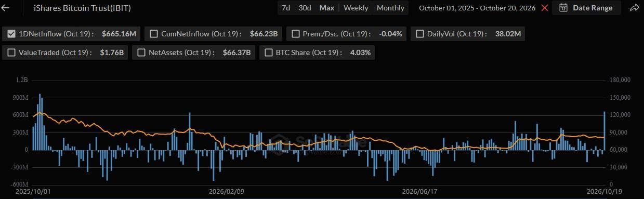Enable the Prem./Dsc. checkbox
This screenshot has height=199, width=644.
(x=295, y=34)
